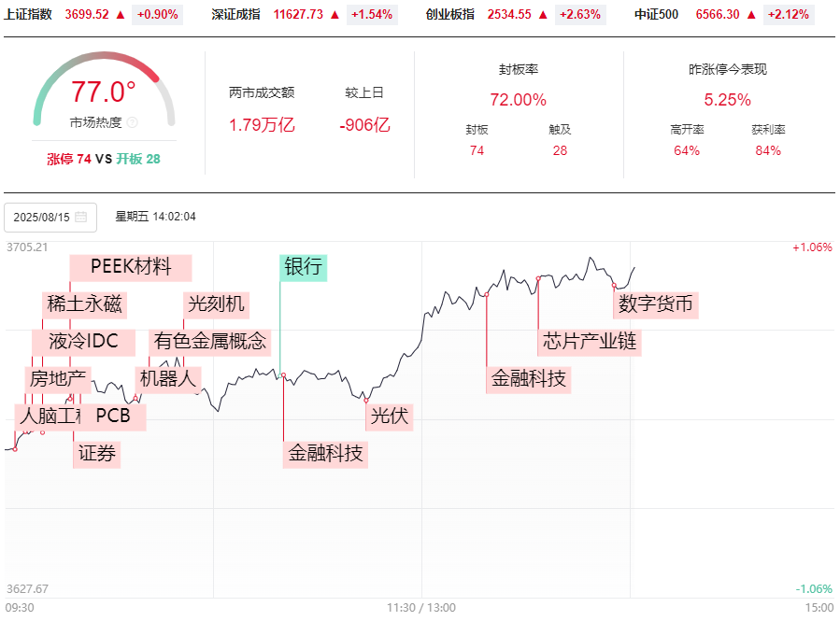Select the 液冷IDC chart label
Image resolution: width=840 pixels, height=621 pixels.
pyautogui.click(x=84, y=342)
